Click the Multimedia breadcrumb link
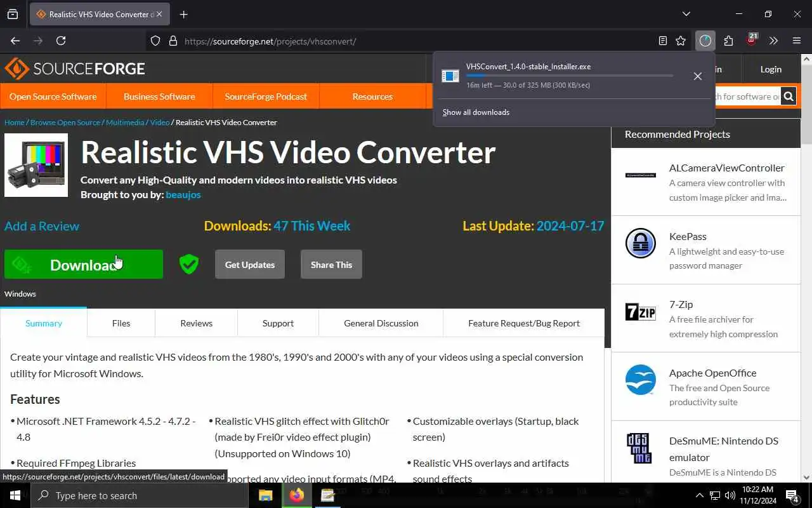 click(x=125, y=122)
